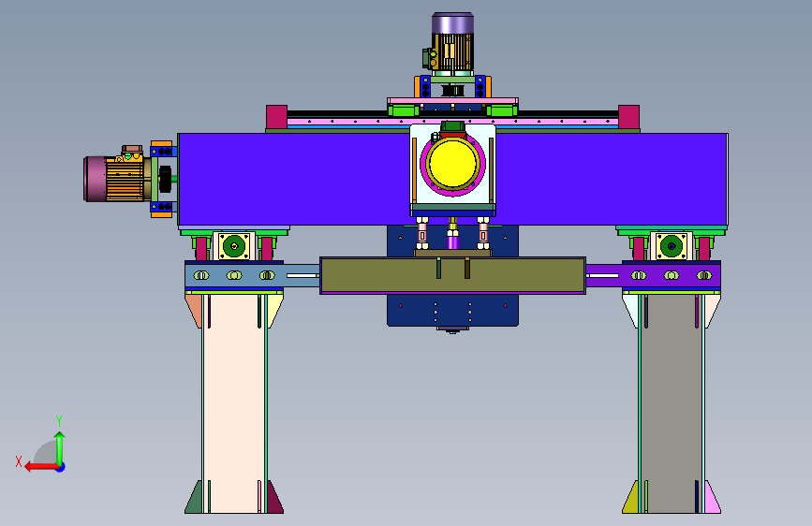Select the pink rail strip beneath the black top rail
This screenshot has width=812, height=526.
[x=452, y=121]
